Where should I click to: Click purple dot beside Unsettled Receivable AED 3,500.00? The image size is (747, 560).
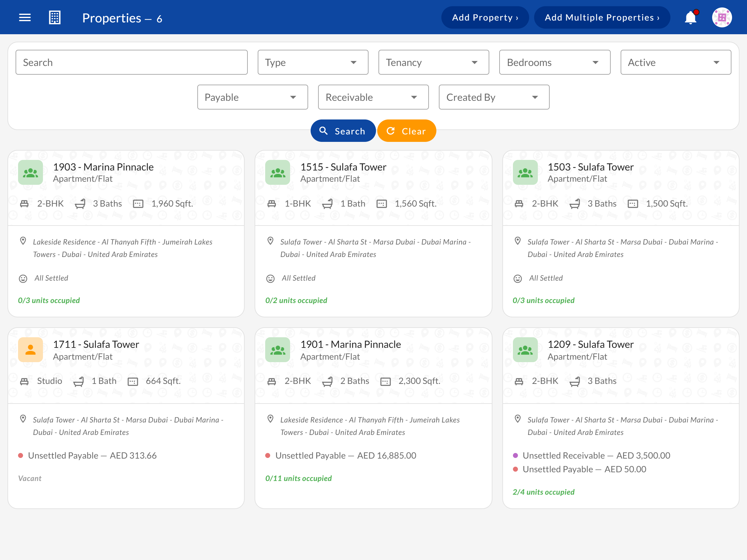tap(515, 455)
